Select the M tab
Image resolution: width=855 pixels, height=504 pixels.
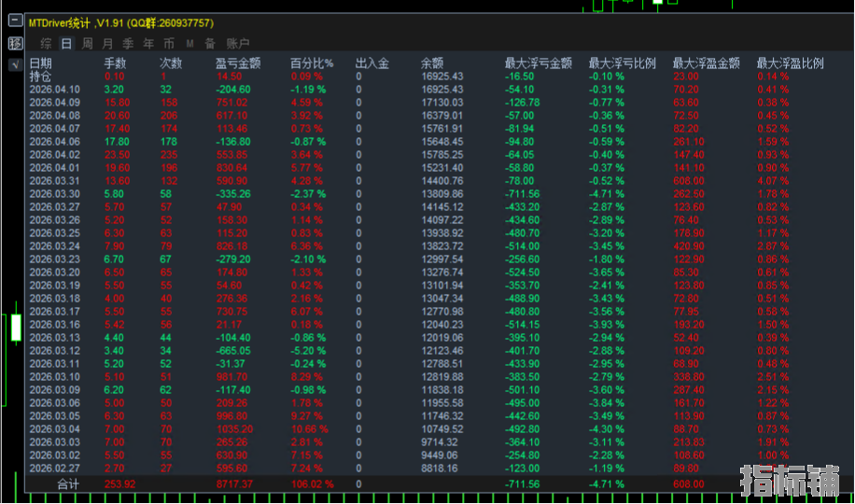pos(189,43)
